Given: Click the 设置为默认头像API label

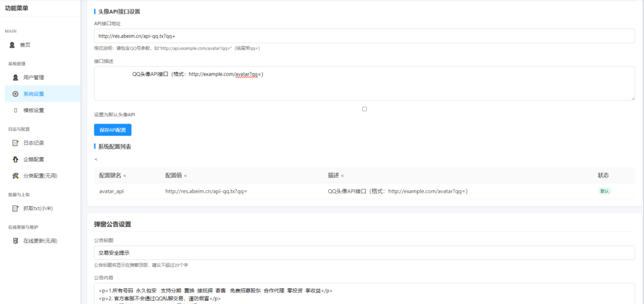Looking at the screenshot, I should coord(114,115).
